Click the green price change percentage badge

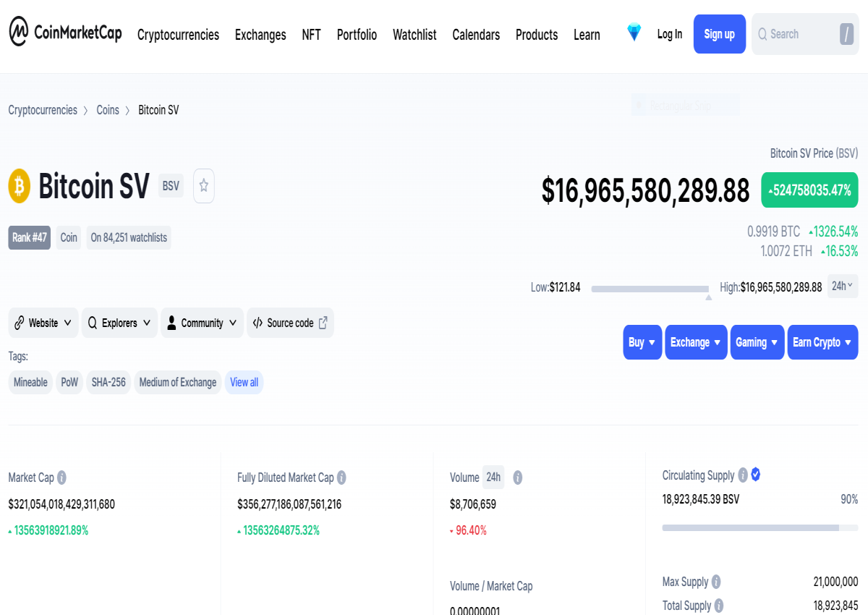809,190
